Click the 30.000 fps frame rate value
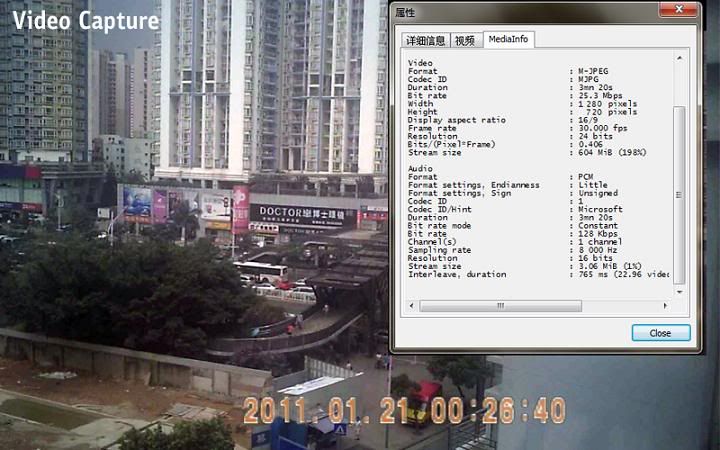This screenshot has height=450, width=720. pyautogui.click(x=602, y=128)
